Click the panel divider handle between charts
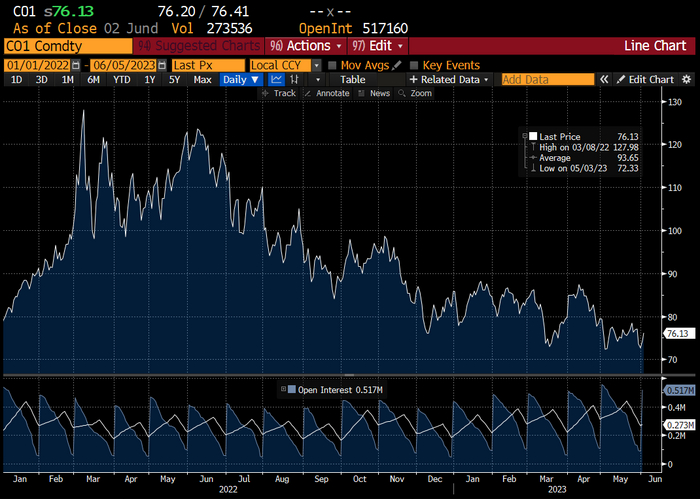This screenshot has width=700, height=499. tap(350, 375)
